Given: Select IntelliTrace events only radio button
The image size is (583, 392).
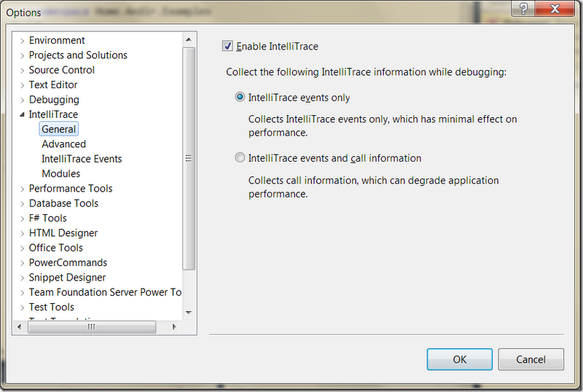Looking at the screenshot, I should tap(240, 97).
